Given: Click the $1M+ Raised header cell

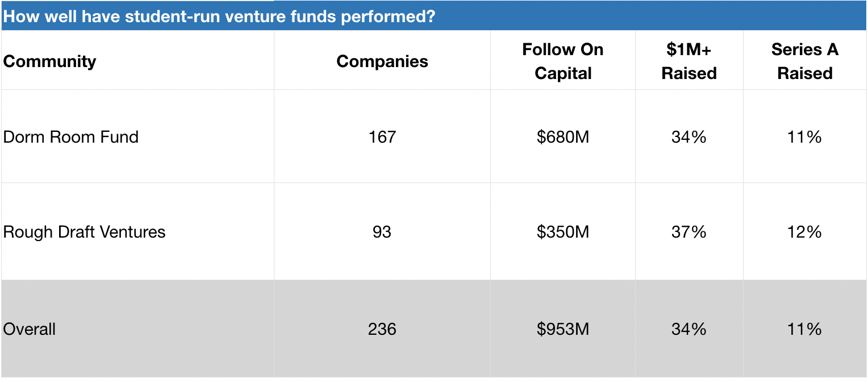Looking at the screenshot, I should (688, 61).
